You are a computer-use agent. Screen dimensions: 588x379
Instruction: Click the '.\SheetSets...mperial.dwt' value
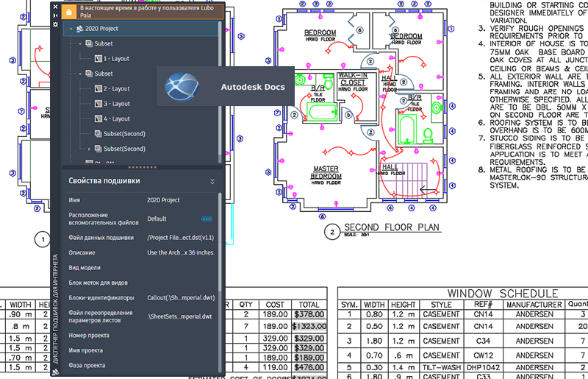[x=179, y=316]
